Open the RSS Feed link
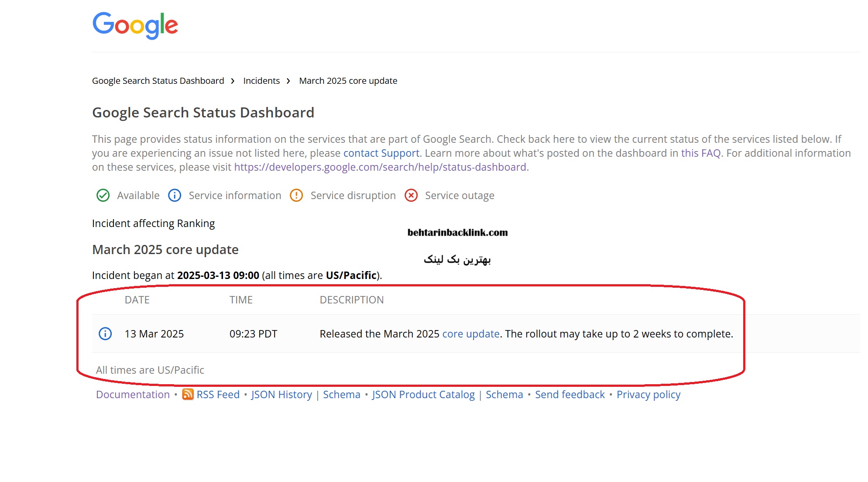The height and width of the screenshot is (482, 868). [218, 394]
